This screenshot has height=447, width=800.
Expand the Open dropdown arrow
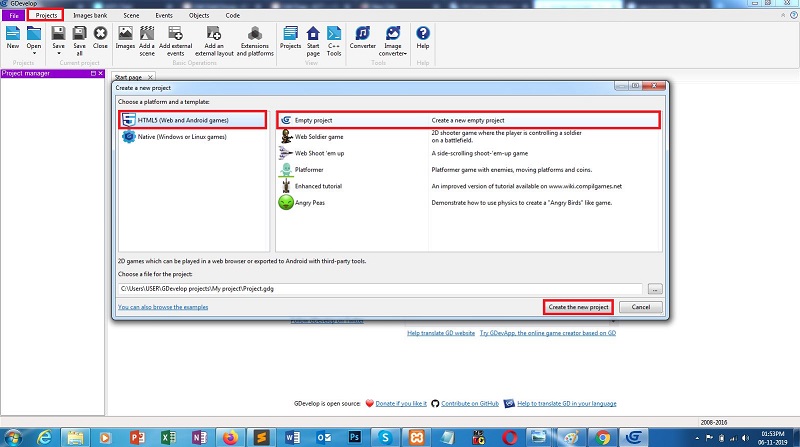[x=34, y=53]
